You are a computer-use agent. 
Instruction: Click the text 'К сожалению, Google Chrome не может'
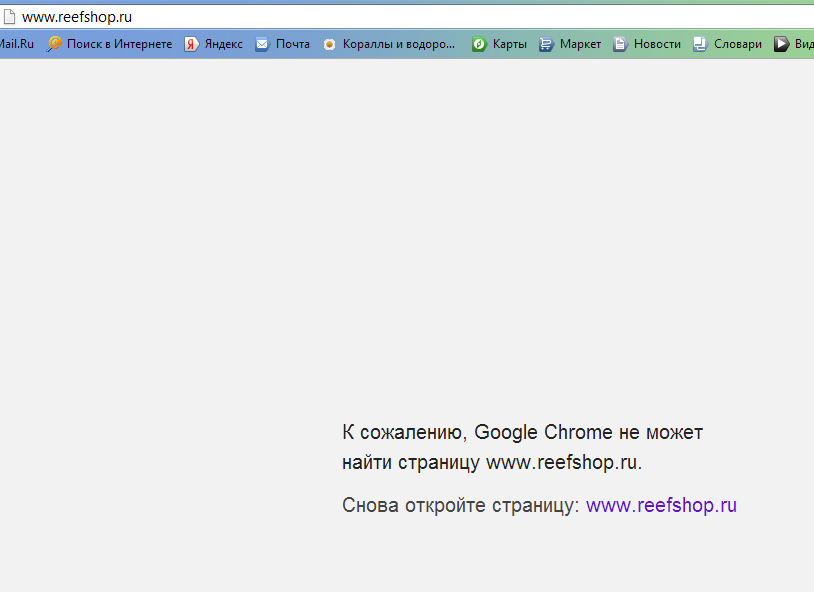(523, 433)
